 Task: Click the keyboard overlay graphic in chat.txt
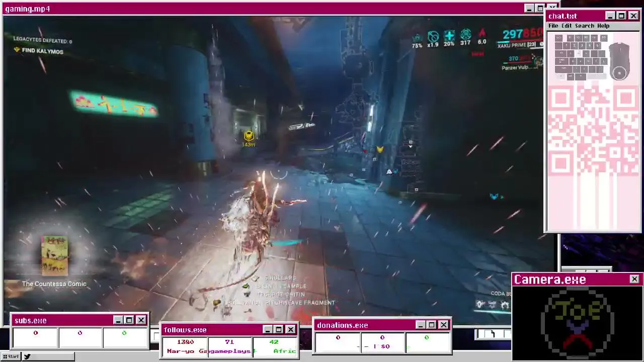click(582, 57)
